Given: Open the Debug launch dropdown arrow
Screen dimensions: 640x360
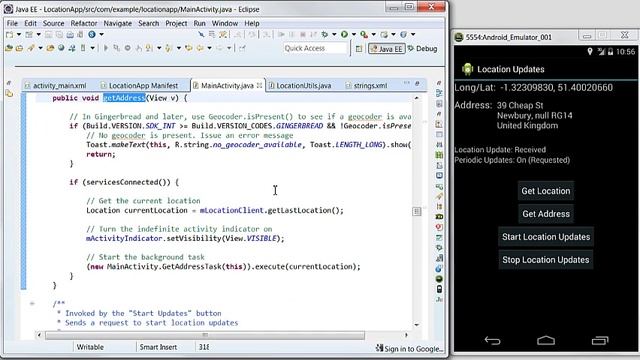Looking at the screenshot, I should tap(334, 35).
